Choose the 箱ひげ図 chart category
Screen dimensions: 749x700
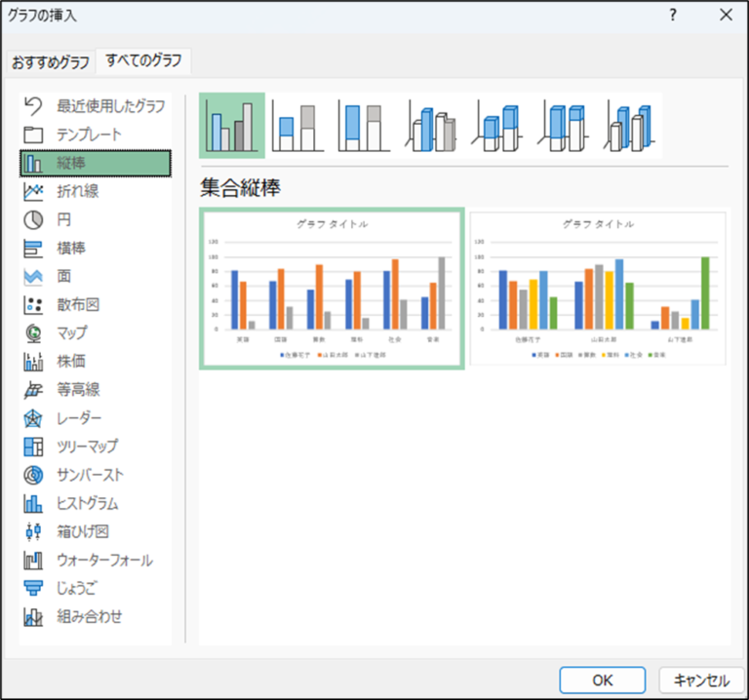click(96, 532)
